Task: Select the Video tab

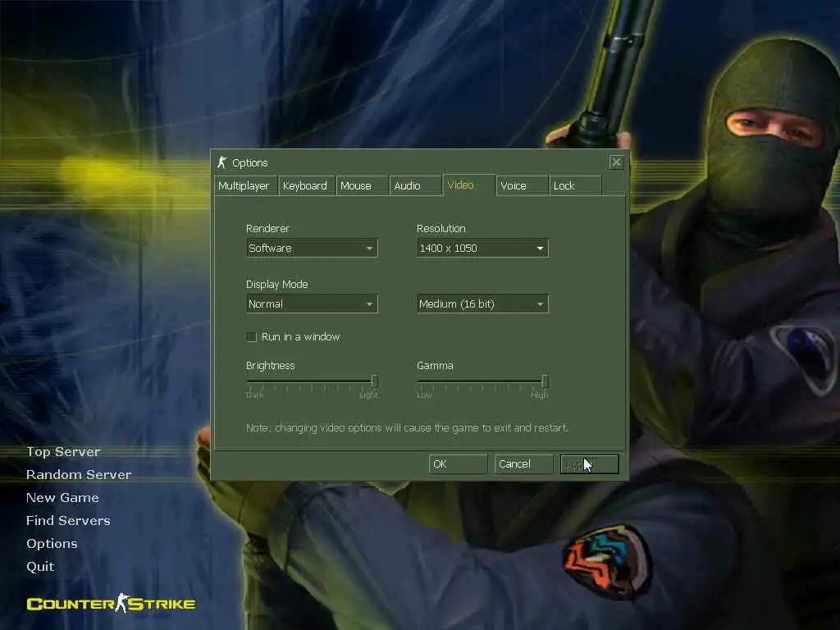Action: coord(469,185)
